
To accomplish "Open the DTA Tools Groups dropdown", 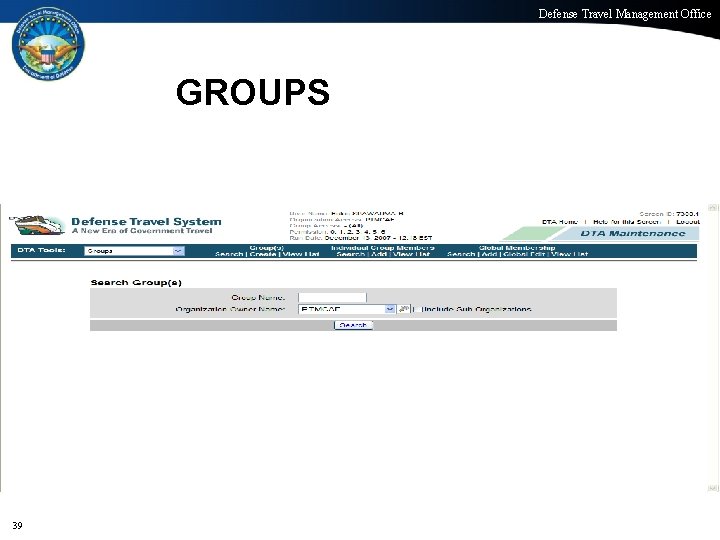I will [135, 251].
